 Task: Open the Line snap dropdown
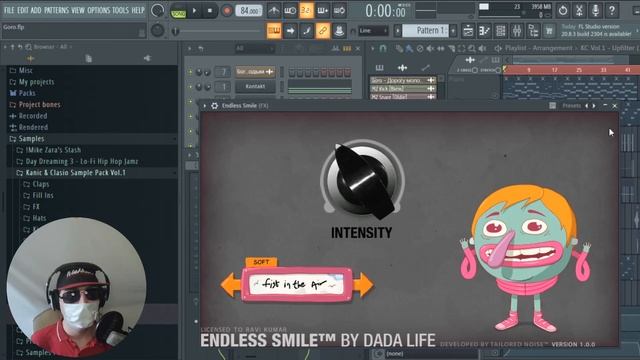pyautogui.click(x=373, y=31)
